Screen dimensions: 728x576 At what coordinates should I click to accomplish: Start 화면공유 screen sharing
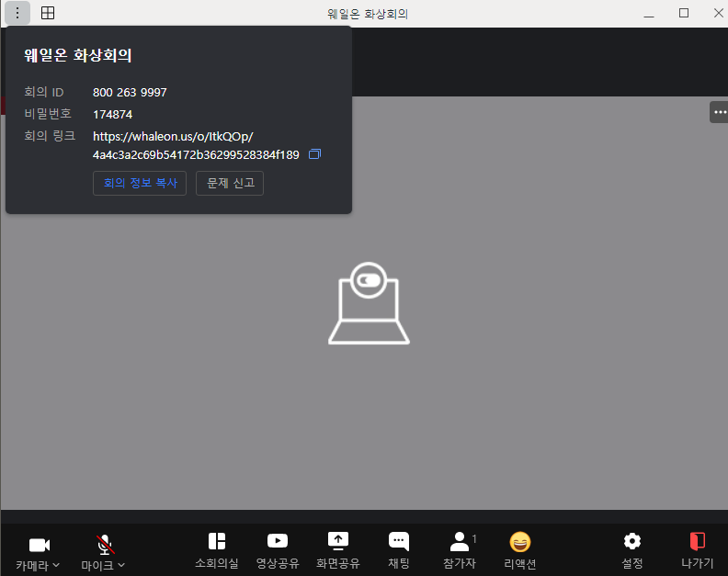pos(338,550)
